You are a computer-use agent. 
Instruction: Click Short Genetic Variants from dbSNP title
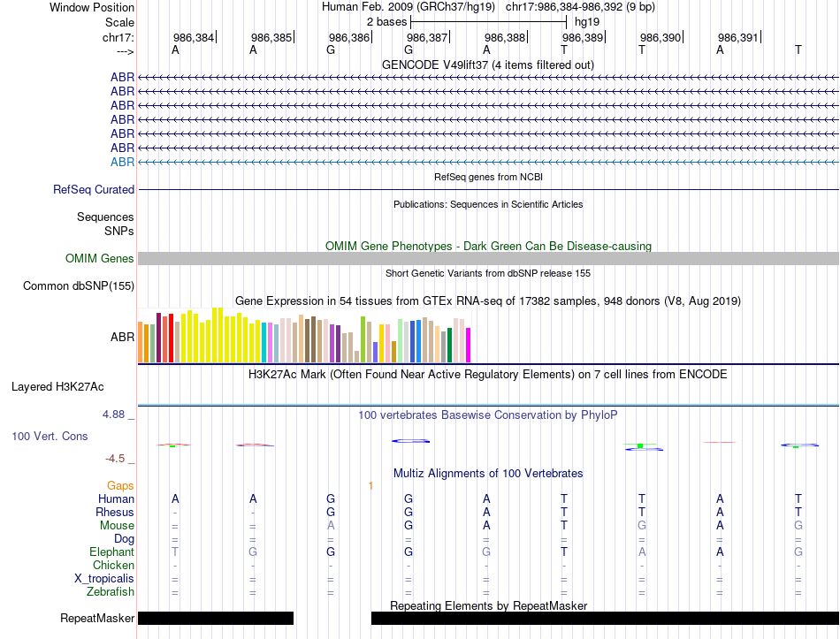click(488, 273)
